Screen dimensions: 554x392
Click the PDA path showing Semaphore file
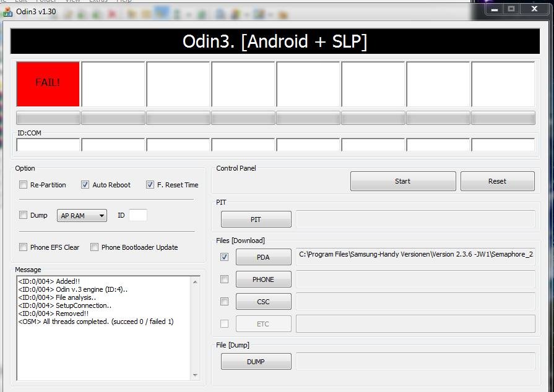[415, 257]
